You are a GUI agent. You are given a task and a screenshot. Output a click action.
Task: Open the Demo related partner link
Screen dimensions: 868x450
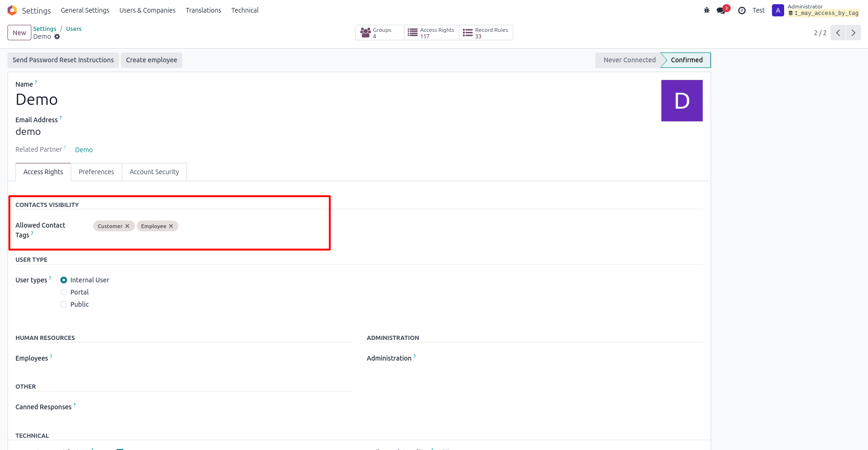coord(84,150)
